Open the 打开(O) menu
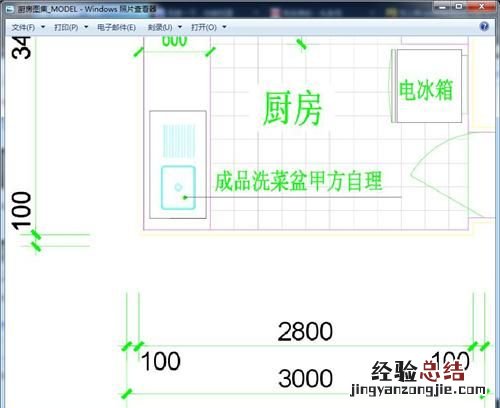 (x=204, y=27)
